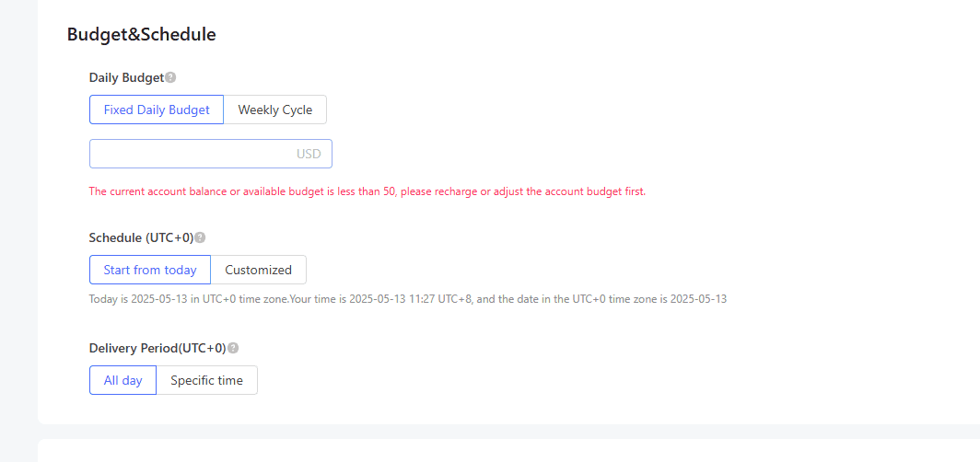This screenshot has height=462, width=980.
Task: Open the Delivery Period help tooltip icon
Action: tap(233, 348)
